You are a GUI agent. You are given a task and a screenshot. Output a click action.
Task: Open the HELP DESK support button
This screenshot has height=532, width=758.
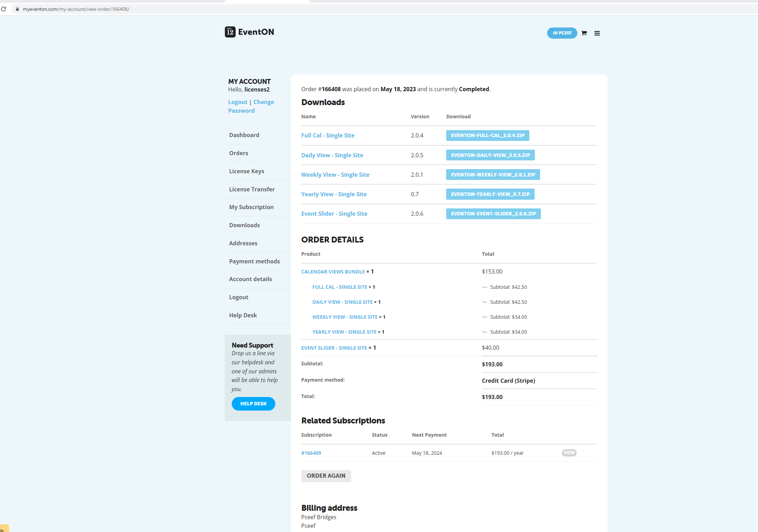pos(253,404)
